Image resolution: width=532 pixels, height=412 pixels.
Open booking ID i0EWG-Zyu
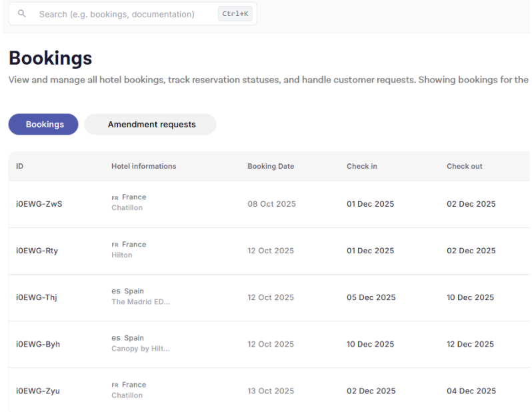point(38,391)
